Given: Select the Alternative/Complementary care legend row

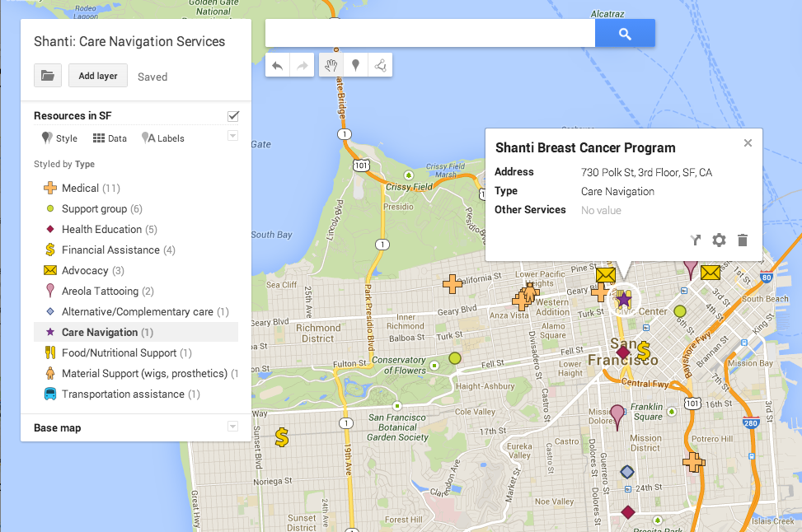Looking at the screenshot, I should click(x=135, y=312).
